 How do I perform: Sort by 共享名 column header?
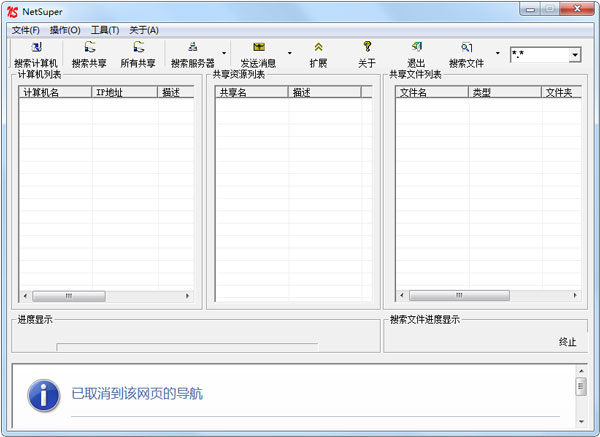pyautogui.click(x=252, y=92)
